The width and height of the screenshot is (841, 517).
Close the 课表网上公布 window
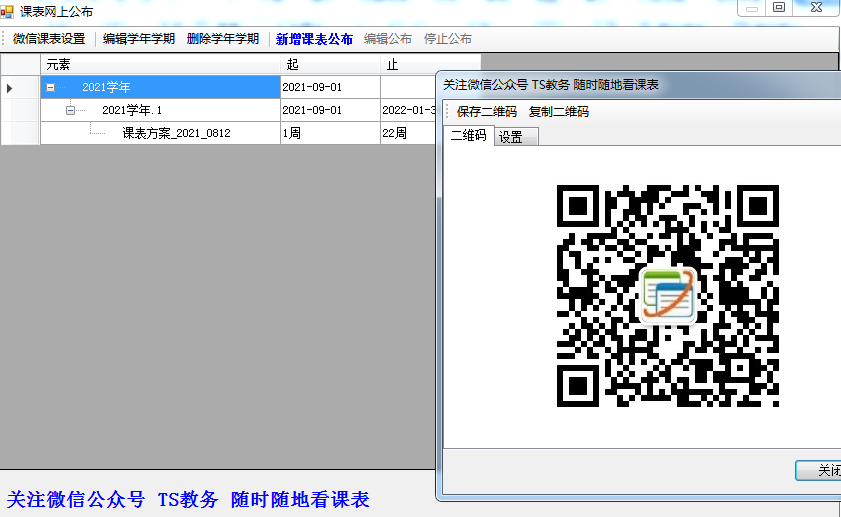point(816,8)
